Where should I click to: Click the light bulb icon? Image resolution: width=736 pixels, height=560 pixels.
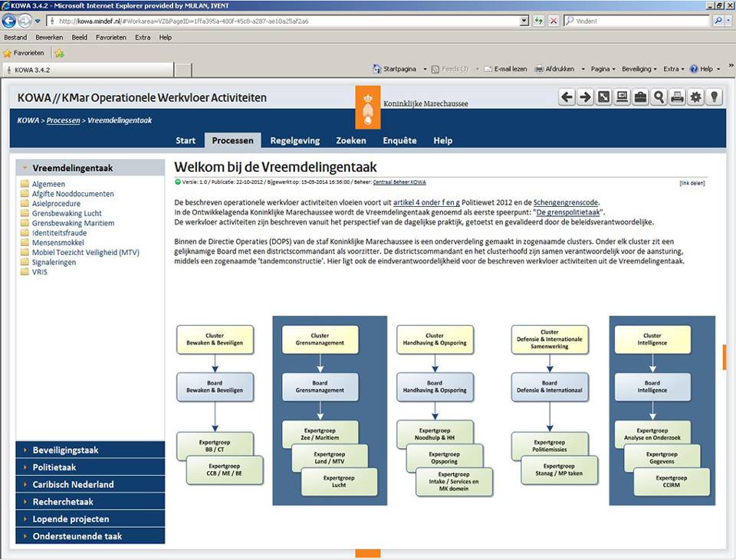pos(714,97)
